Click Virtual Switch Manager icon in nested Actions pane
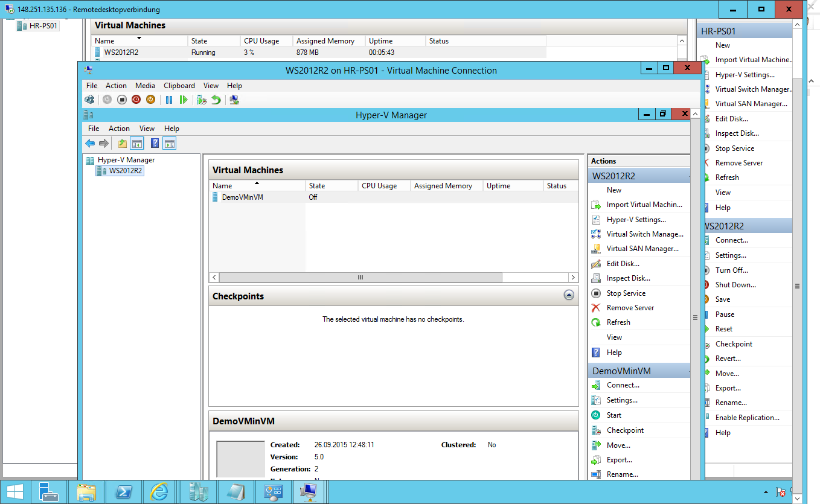This screenshot has width=820, height=504. (x=596, y=234)
